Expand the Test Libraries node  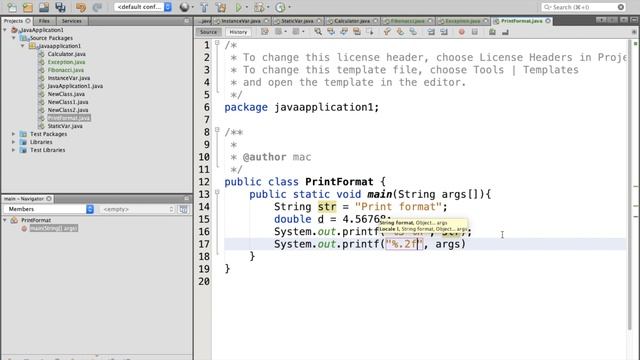(13, 150)
